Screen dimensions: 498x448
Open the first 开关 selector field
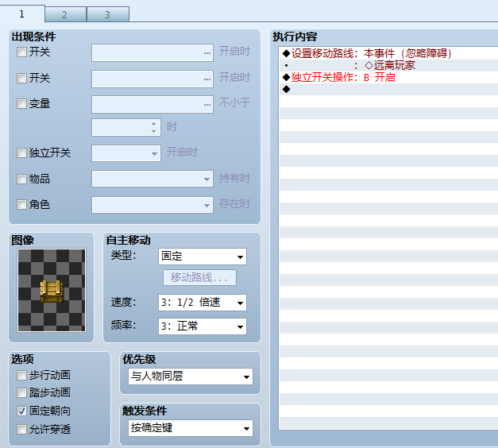coord(152,52)
